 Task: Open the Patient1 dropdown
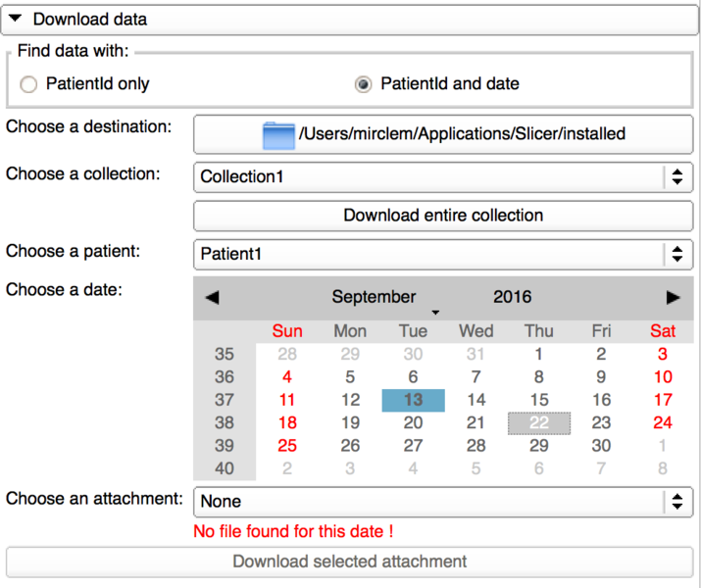pos(442,254)
